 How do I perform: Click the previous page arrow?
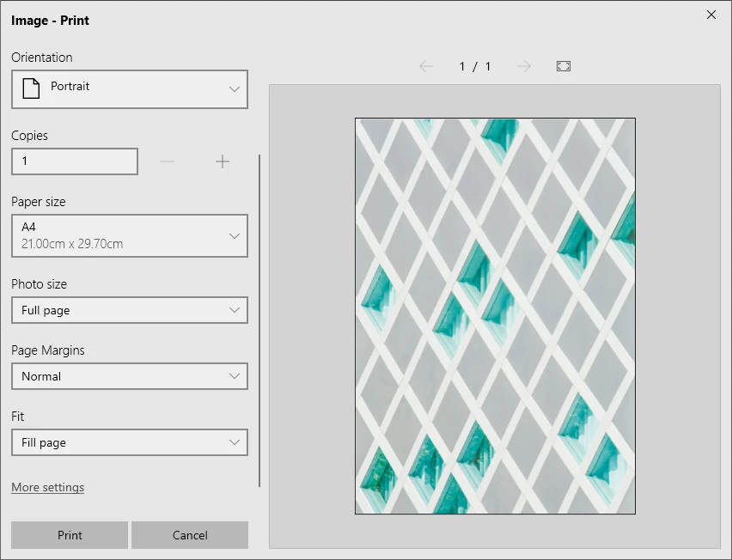pos(426,65)
